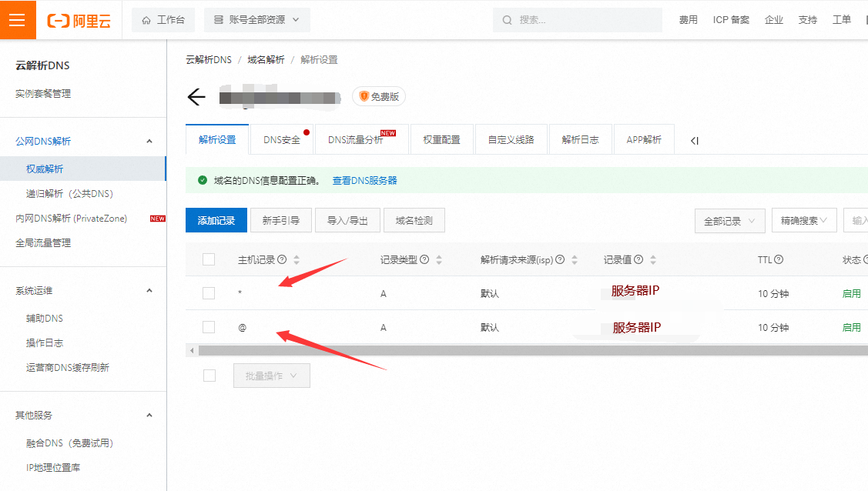Switch to 解析日志 tab
This screenshot has height=491, width=868.
(580, 140)
